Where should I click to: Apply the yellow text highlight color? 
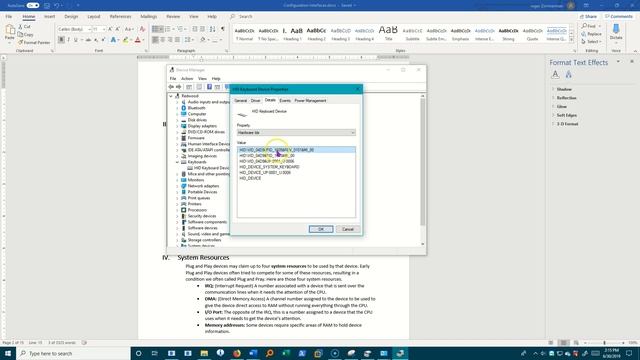coord(125,40)
